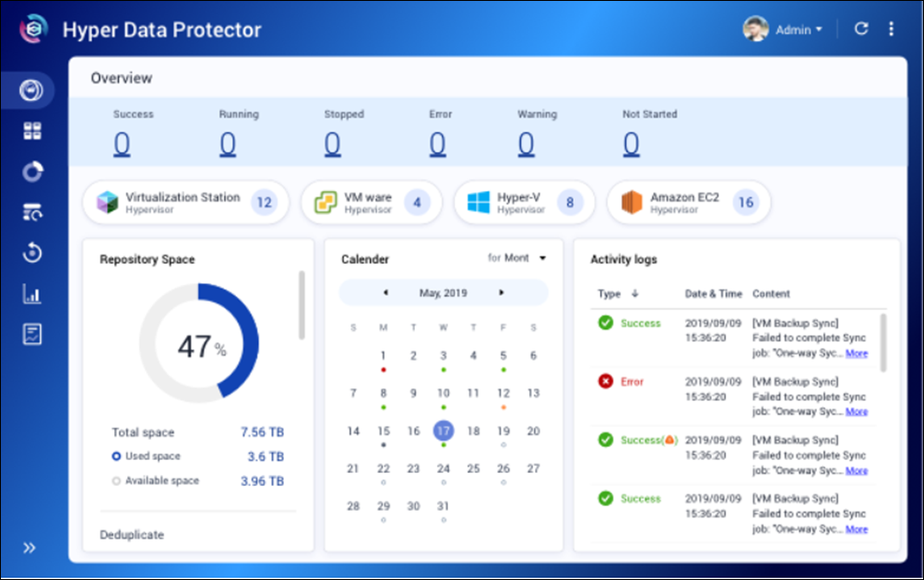Open the bar chart reports sidebar icon
The image size is (924, 580).
pos(32,294)
